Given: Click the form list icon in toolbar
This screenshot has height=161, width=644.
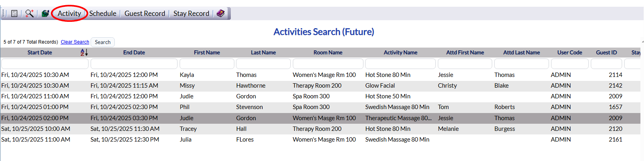Looking at the screenshot, I should pos(14,13).
